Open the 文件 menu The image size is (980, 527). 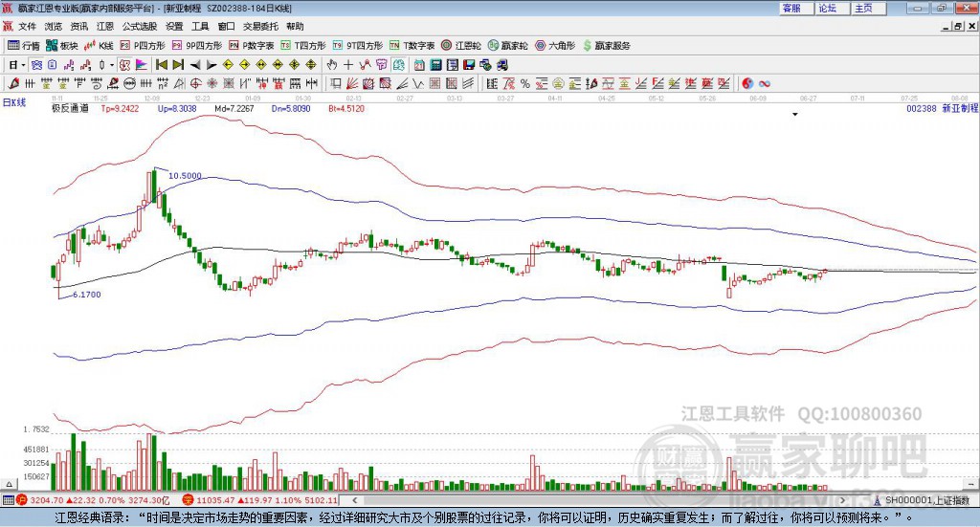pos(28,26)
